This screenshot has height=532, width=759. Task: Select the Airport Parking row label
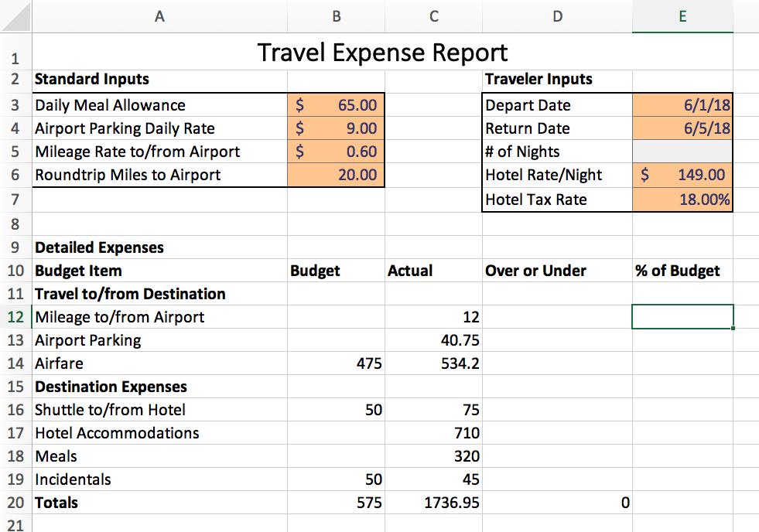pos(159,340)
